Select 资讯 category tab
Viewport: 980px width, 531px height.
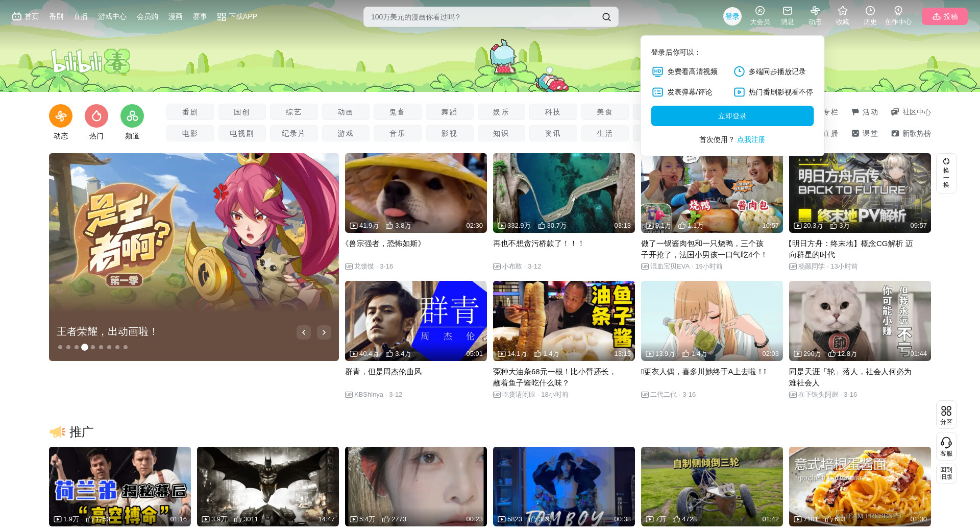[553, 133]
